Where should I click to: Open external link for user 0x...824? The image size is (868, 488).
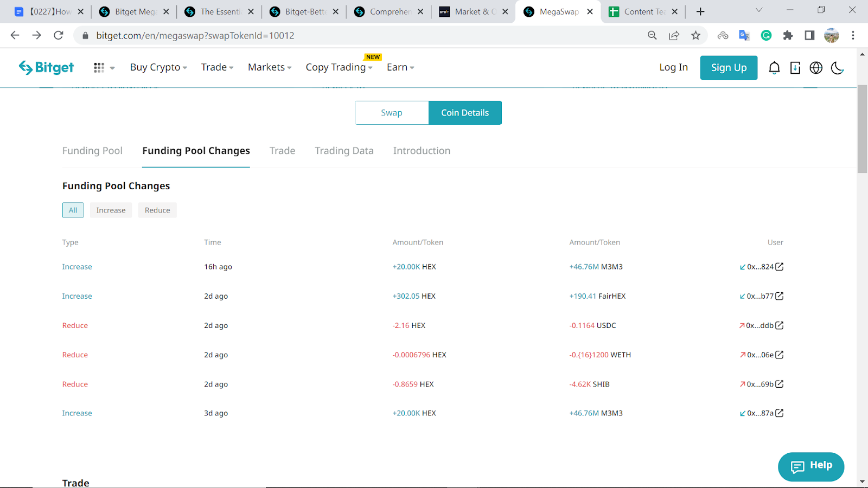tap(780, 267)
